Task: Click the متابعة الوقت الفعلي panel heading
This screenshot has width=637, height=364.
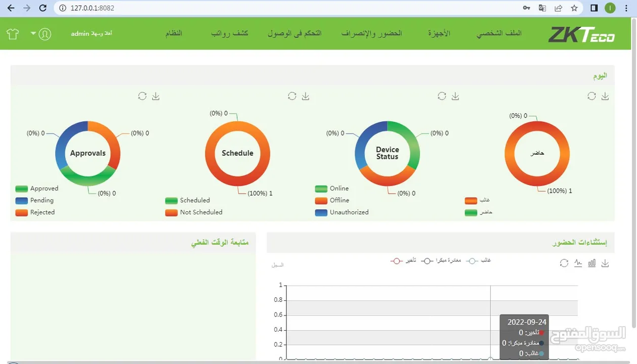Action: click(220, 243)
